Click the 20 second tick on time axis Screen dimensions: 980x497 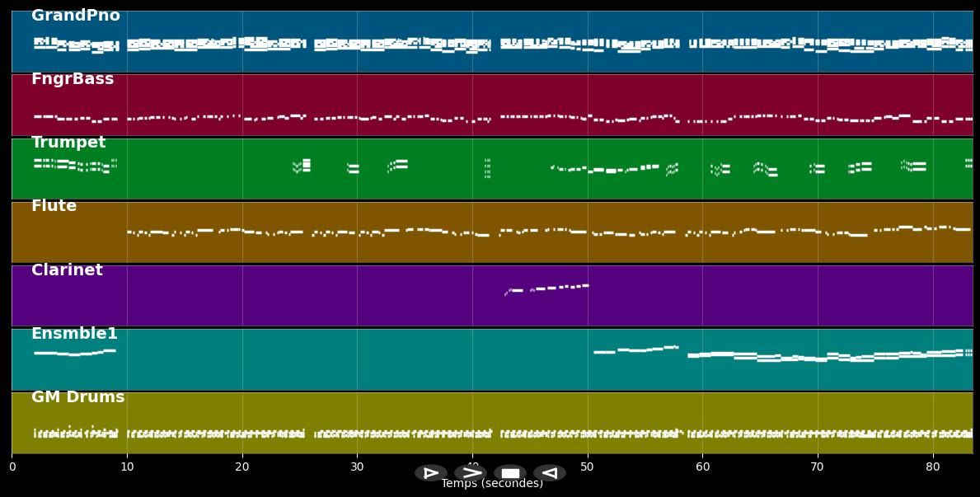242,467
